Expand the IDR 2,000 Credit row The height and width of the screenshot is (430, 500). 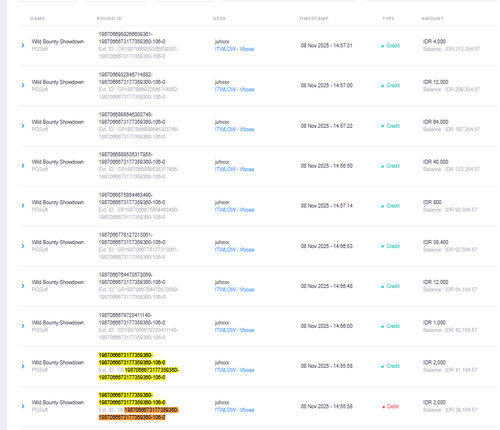coord(23,366)
